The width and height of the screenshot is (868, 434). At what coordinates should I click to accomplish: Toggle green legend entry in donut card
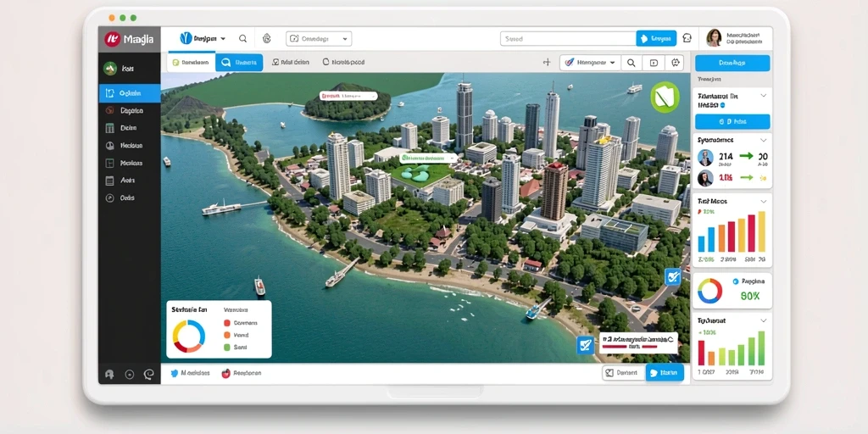tap(227, 347)
